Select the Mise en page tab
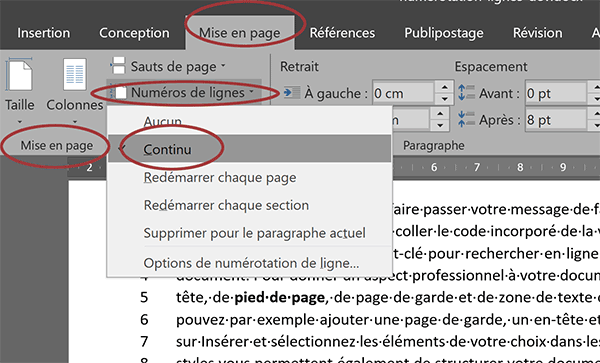The image size is (600, 363). [x=240, y=33]
